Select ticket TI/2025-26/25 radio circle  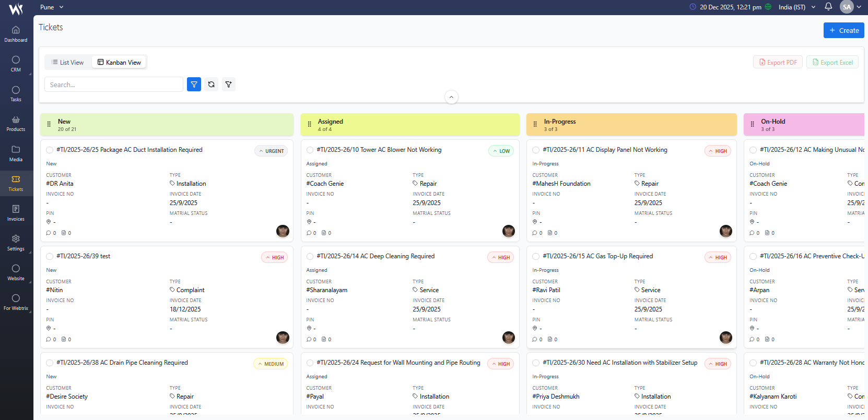click(x=50, y=150)
